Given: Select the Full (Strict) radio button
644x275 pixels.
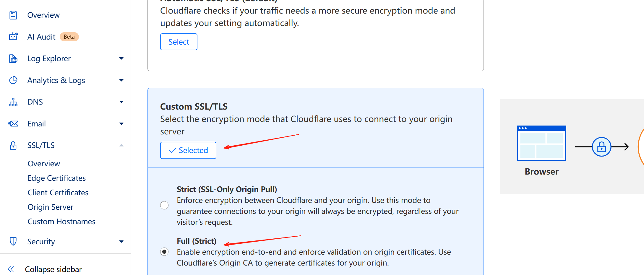Looking at the screenshot, I should tap(164, 252).
